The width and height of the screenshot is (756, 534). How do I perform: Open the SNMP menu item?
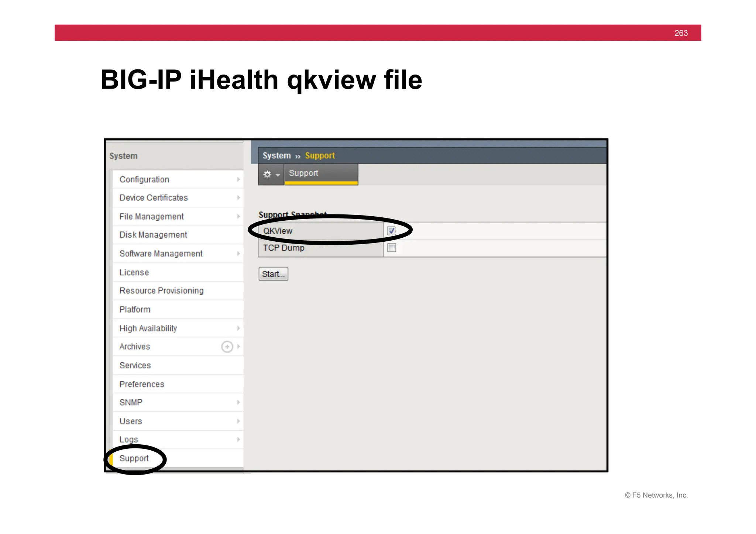tap(178, 402)
